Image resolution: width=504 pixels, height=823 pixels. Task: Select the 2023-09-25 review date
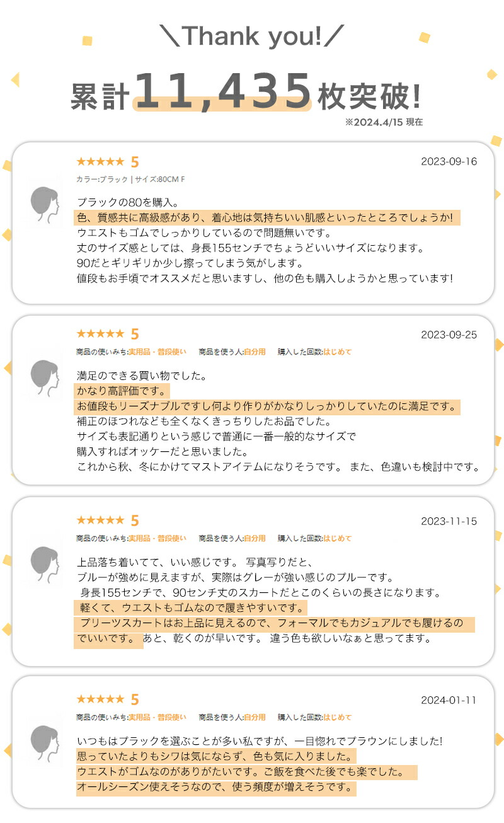pyautogui.click(x=449, y=335)
